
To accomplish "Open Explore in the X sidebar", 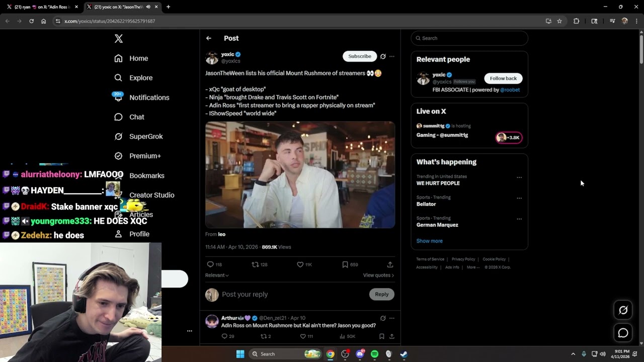I will (x=133, y=78).
